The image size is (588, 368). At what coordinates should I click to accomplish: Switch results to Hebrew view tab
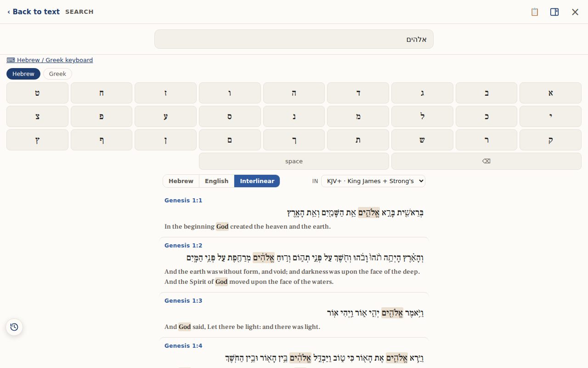[181, 181]
